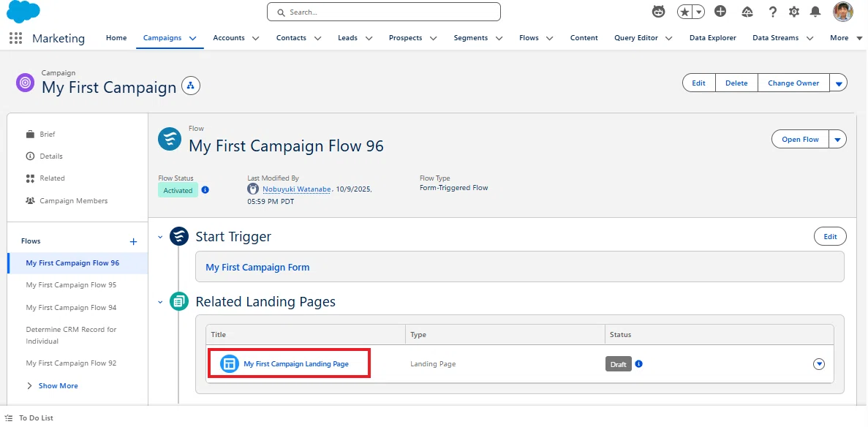Click the landing page icon in the table row
The height and width of the screenshot is (427, 868).
[229, 364]
